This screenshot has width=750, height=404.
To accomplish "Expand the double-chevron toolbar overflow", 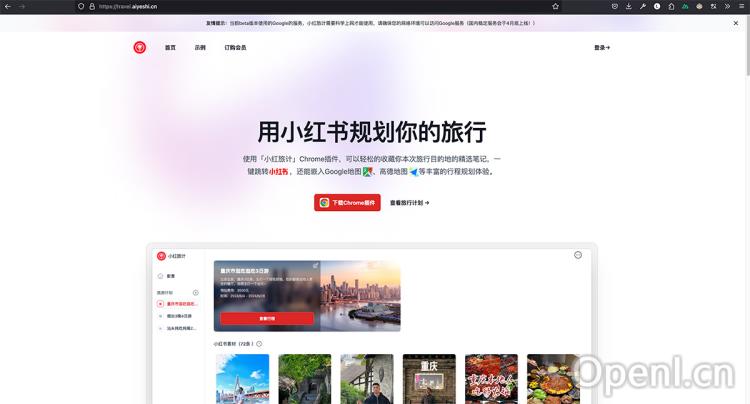I will click(x=727, y=7).
